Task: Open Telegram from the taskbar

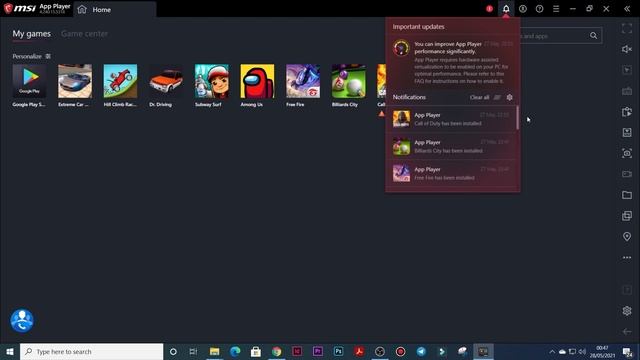Action: 421,351
